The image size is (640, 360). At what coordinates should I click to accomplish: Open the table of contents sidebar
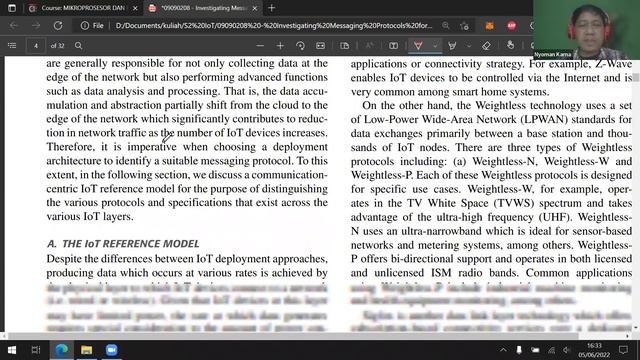[x=12, y=46]
